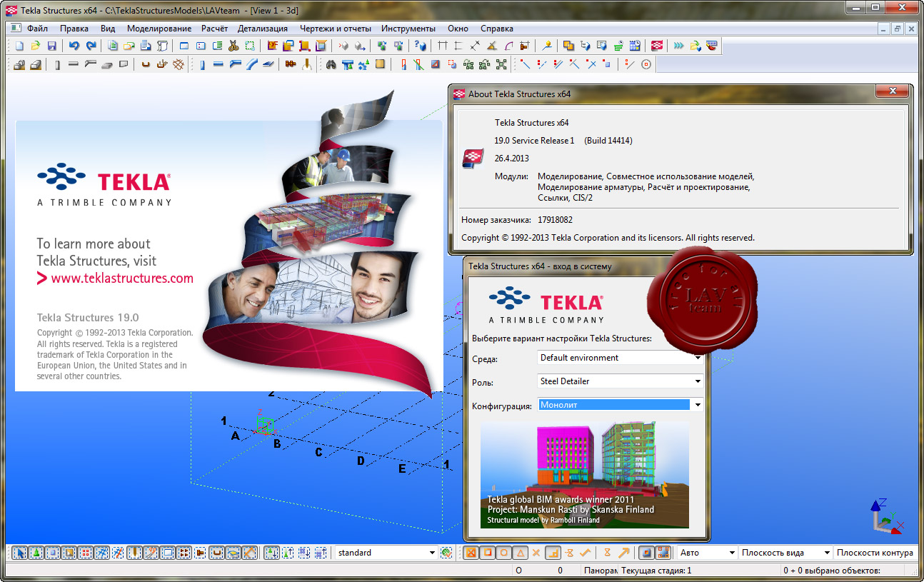Toggle snap to nearest points hourglass switch

[x=607, y=553]
